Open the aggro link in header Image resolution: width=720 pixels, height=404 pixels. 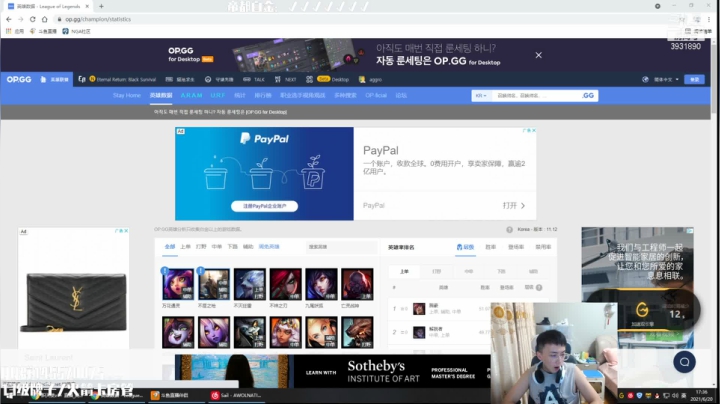(371, 79)
